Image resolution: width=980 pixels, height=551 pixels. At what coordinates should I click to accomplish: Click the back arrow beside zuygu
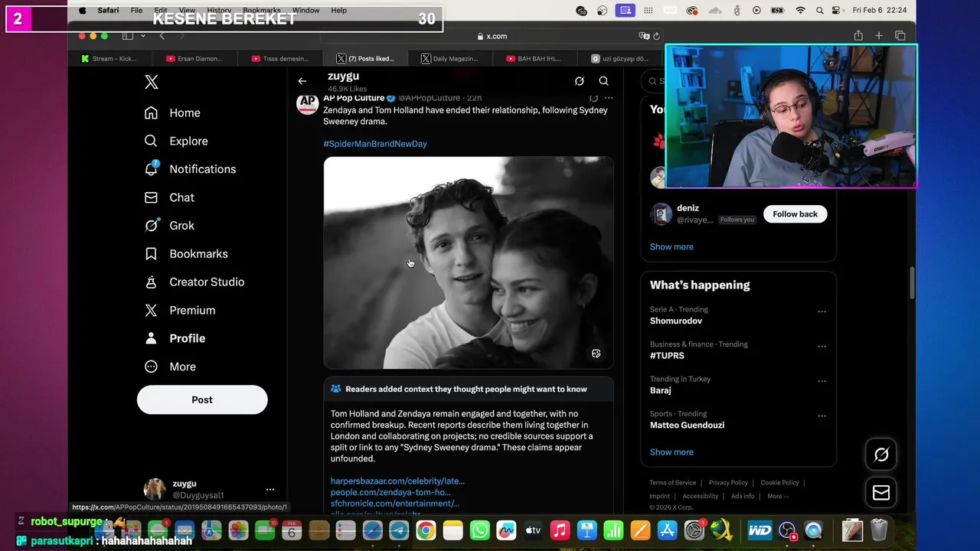click(x=302, y=80)
